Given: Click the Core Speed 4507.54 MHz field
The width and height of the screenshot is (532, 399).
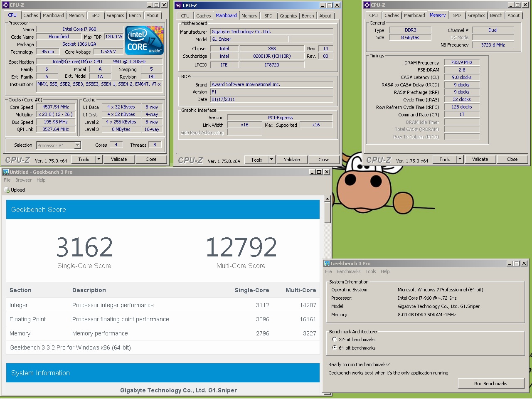Looking at the screenshot, I should [56, 107].
